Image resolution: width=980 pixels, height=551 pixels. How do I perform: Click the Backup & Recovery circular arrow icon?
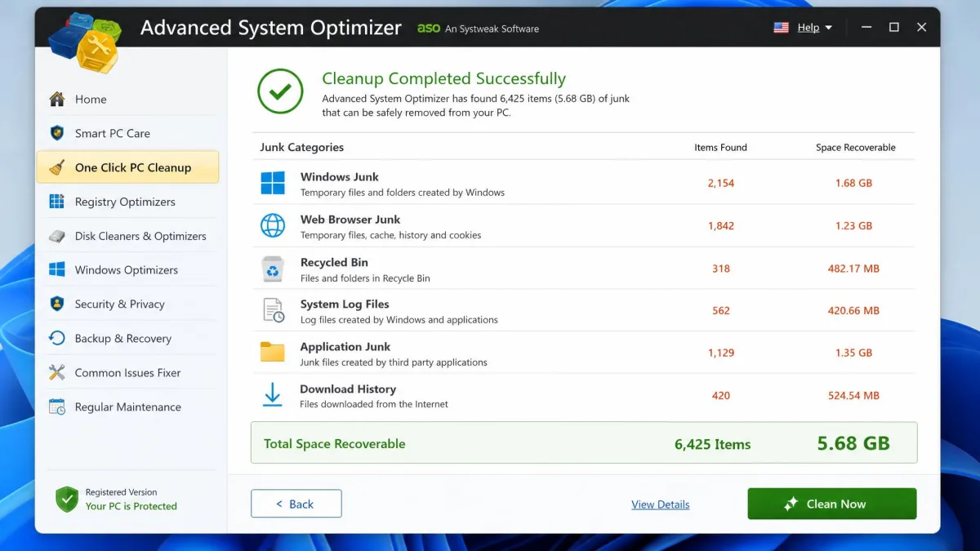pyautogui.click(x=57, y=338)
